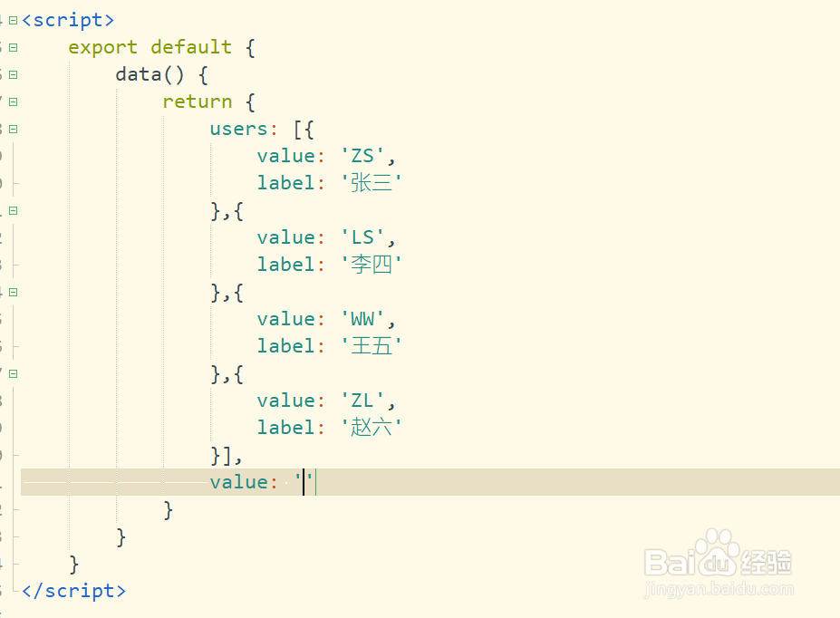Screen dimensions: 840x618
Task: Click the opening <script> tag text
Action: [68, 20]
